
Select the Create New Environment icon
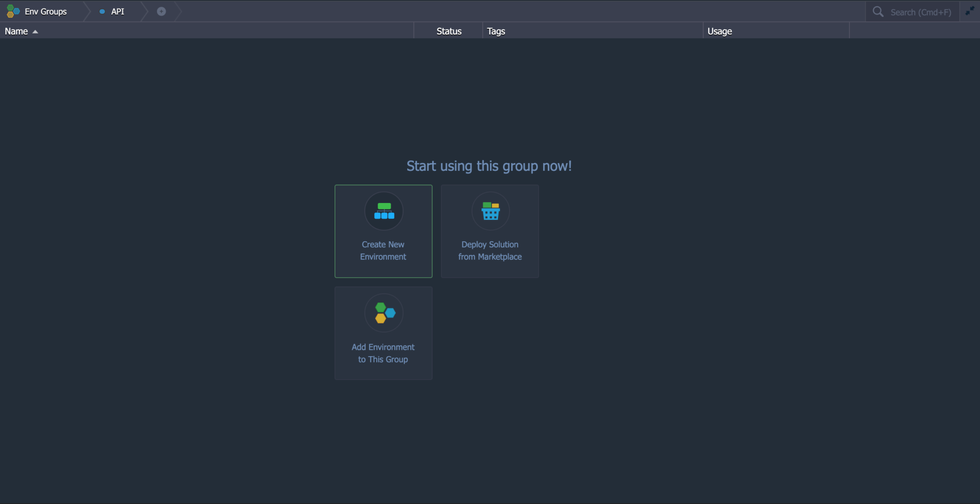[x=383, y=211]
